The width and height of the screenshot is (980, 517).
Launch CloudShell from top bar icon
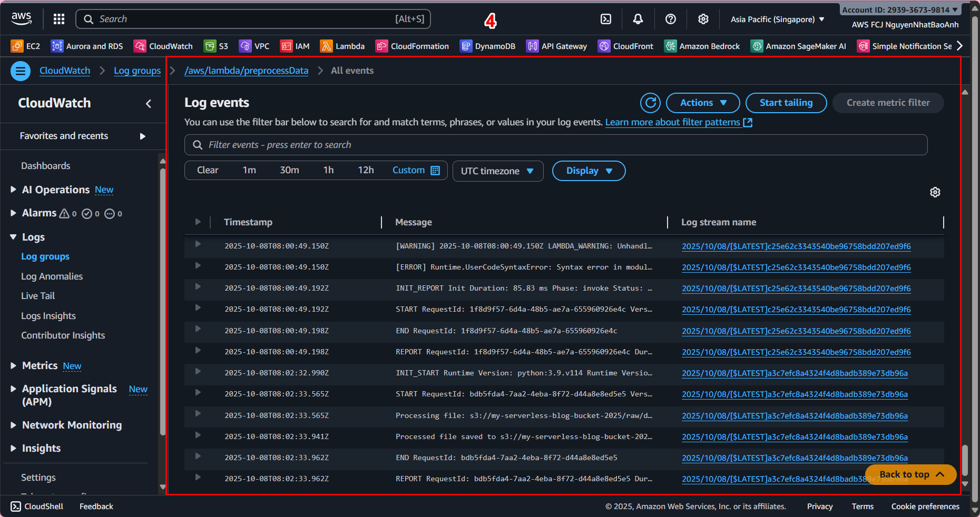click(x=606, y=19)
